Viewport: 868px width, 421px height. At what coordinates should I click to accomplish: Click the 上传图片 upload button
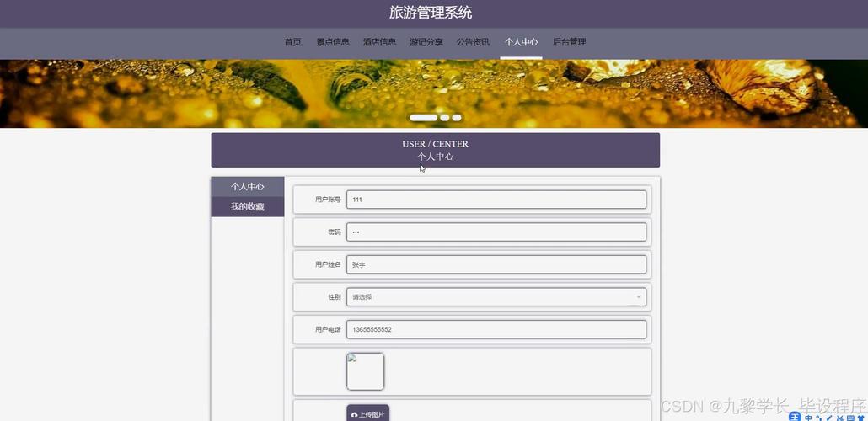(368, 413)
